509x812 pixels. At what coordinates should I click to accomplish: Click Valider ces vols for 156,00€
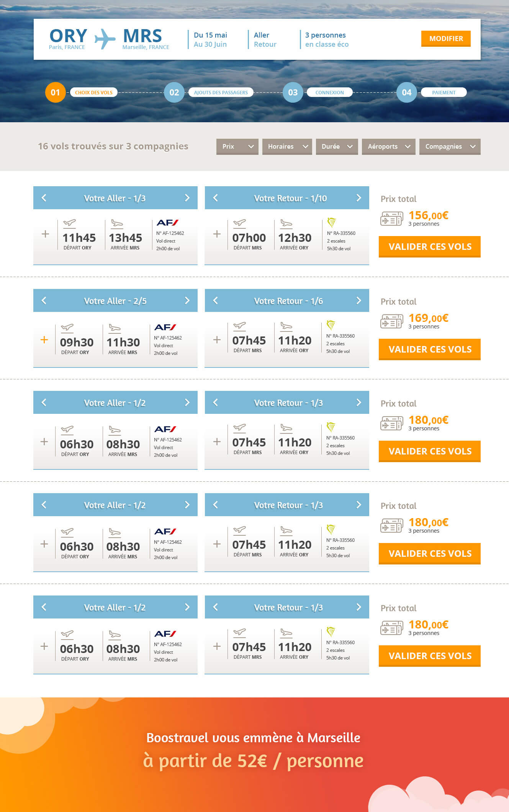point(429,246)
